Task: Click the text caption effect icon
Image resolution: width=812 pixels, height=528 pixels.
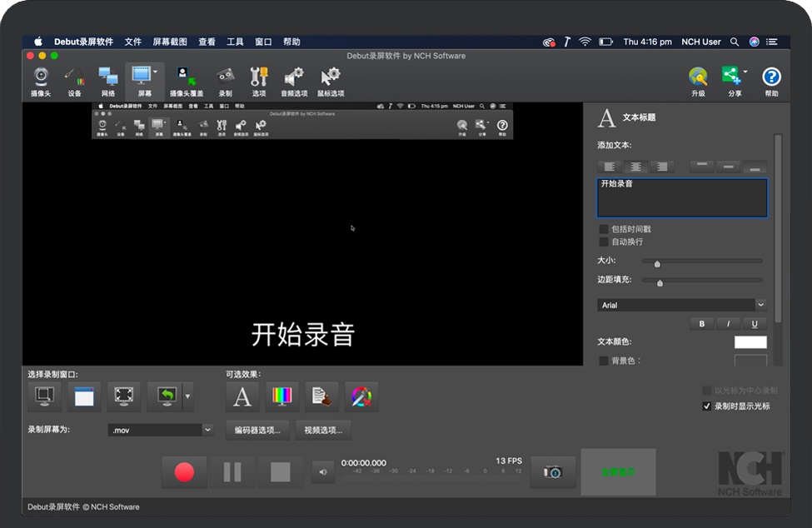Action: tap(242, 397)
